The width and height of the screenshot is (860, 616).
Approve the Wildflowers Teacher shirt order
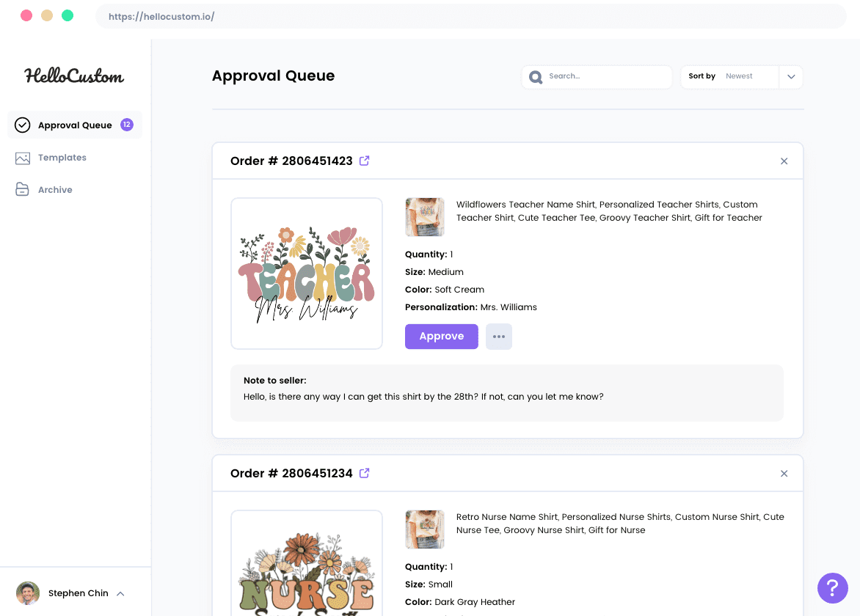(x=441, y=336)
